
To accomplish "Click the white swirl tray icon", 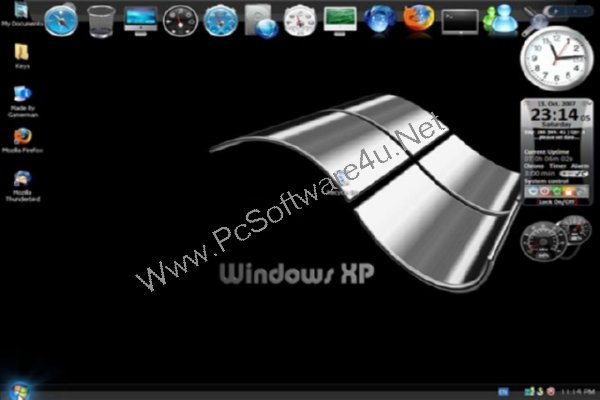I will [x=540, y=391].
